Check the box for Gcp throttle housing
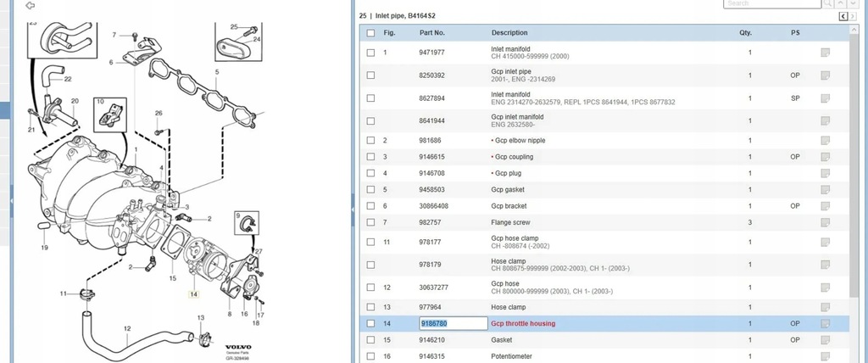The width and height of the screenshot is (868, 363). [370, 324]
